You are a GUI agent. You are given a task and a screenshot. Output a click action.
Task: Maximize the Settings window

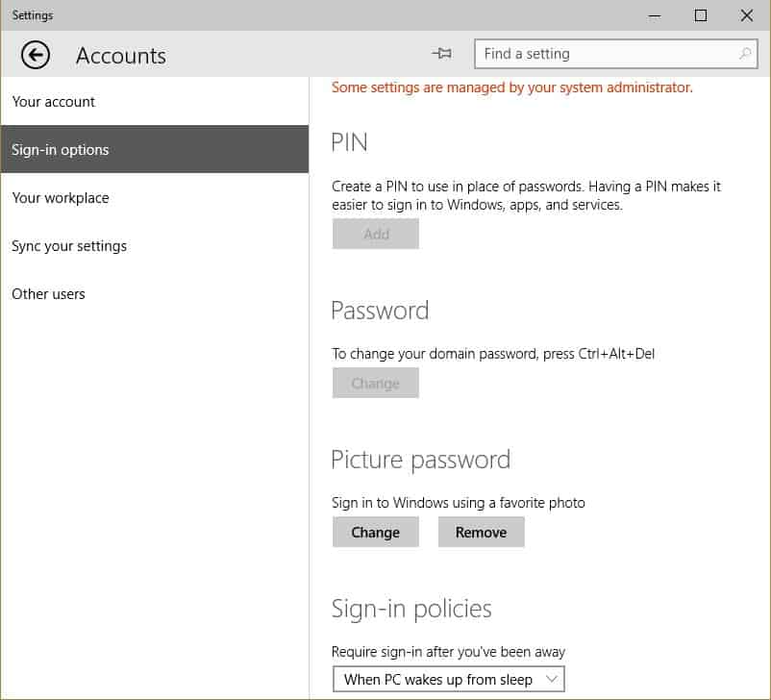[700, 15]
